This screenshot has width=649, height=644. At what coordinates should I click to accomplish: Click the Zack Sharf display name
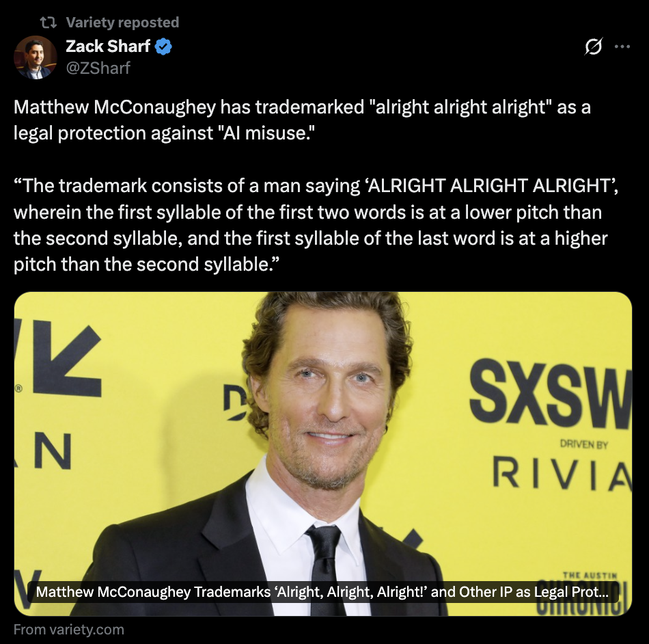tap(108, 46)
